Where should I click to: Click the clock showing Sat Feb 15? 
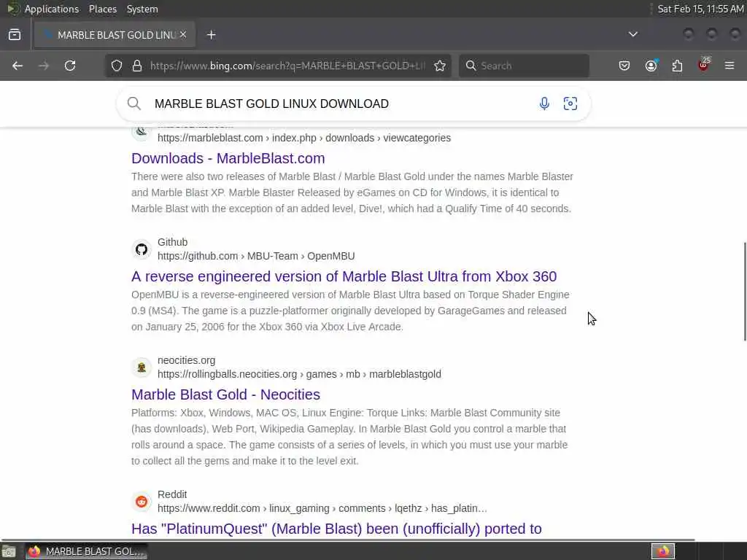tap(700, 9)
